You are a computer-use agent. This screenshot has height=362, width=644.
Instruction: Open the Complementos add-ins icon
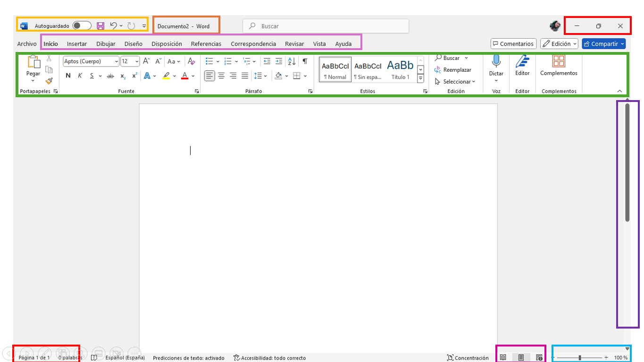(559, 61)
